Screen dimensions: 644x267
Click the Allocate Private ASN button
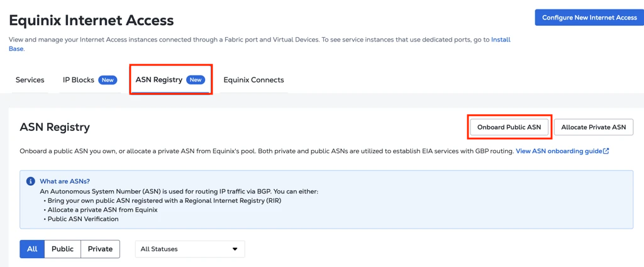click(x=594, y=127)
